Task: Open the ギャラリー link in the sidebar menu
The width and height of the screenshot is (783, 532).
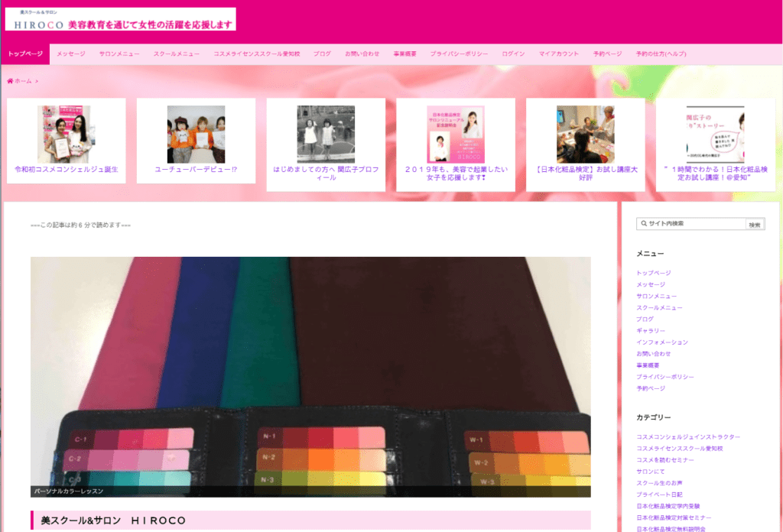Action: pyautogui.click(x=651, y=331)
